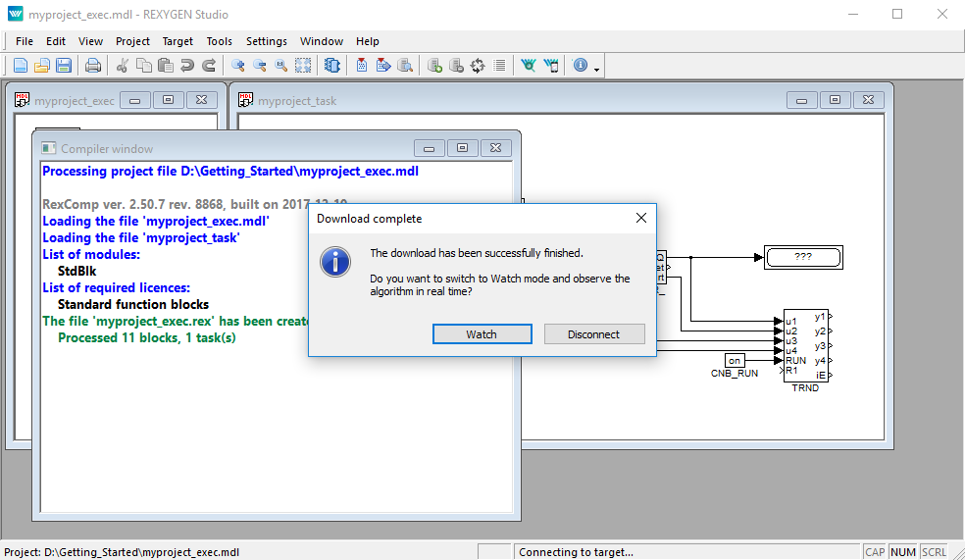Open the View menu
The height and width of the screenshot is (560, 965).
pyautogui.click(x=90, y=41)
